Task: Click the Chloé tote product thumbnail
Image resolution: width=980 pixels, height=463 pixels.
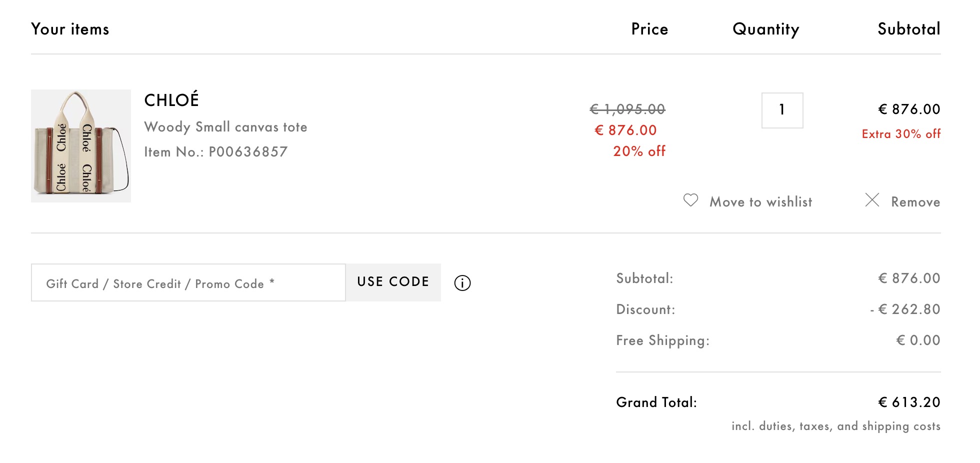Action: pos(80,145)
